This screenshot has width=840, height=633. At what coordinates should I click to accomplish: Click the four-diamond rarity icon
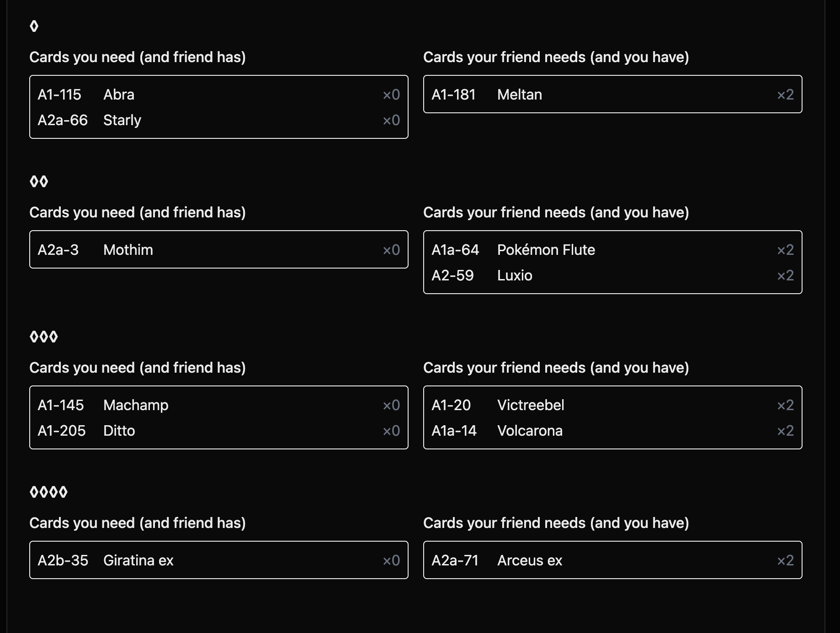[48, 492]
